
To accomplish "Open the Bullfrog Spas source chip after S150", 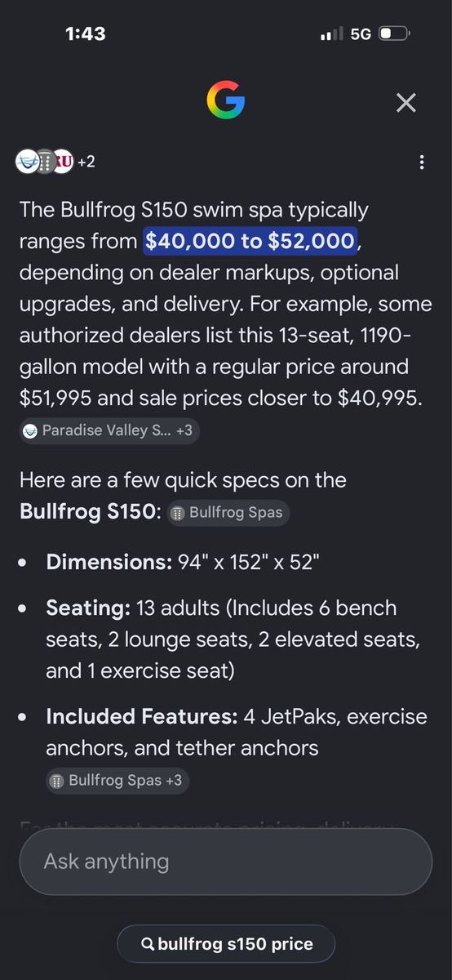I will [x=228, y=513].
